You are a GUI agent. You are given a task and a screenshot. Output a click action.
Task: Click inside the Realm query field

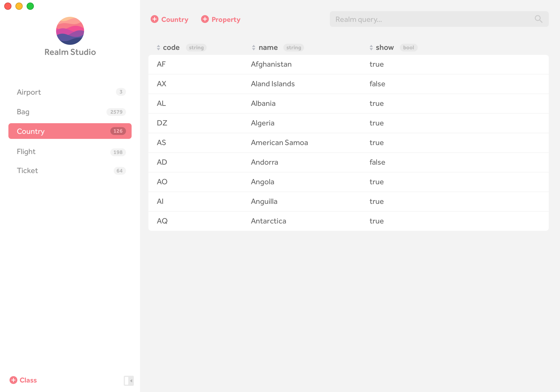tap(415, 19)
